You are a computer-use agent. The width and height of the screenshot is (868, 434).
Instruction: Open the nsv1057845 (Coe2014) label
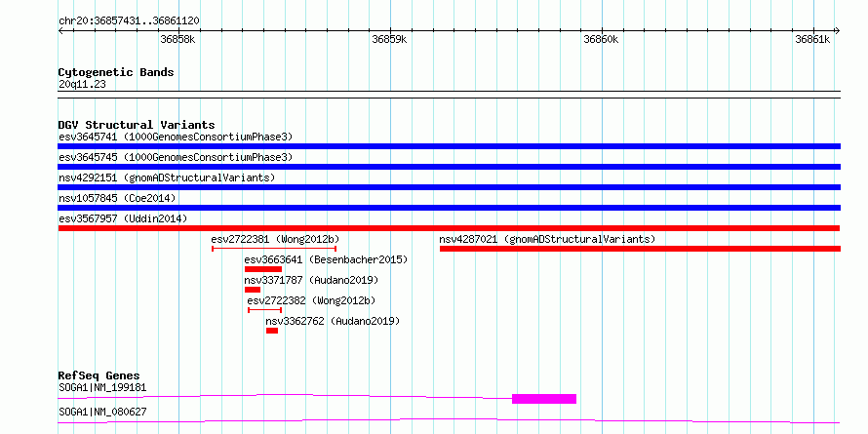[x=117, y=198]
